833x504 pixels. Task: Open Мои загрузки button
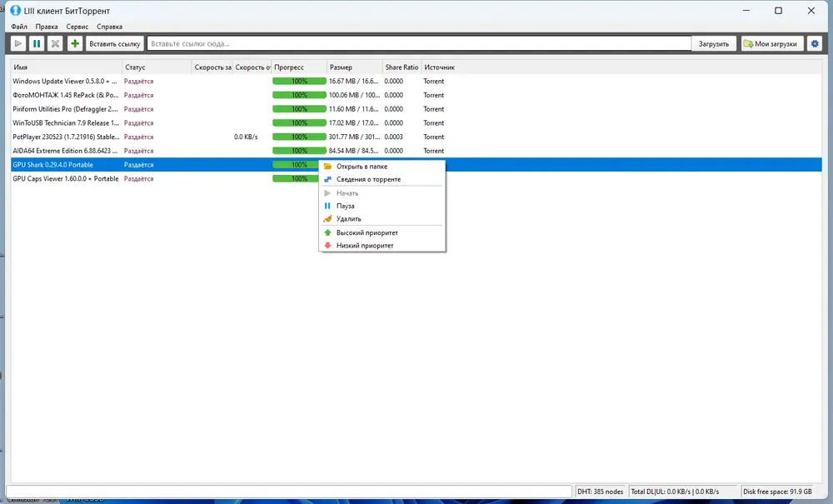tap(772, 43)
